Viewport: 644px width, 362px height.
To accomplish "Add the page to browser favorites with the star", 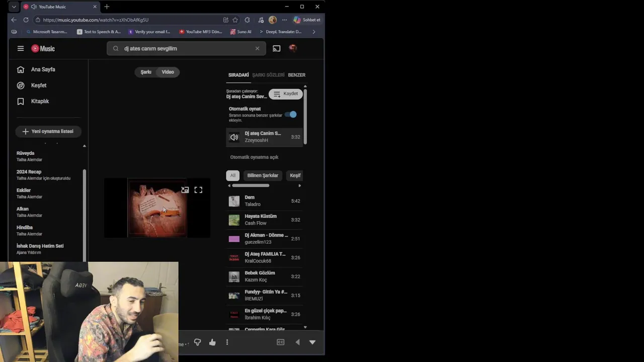I will pos(235,20).
